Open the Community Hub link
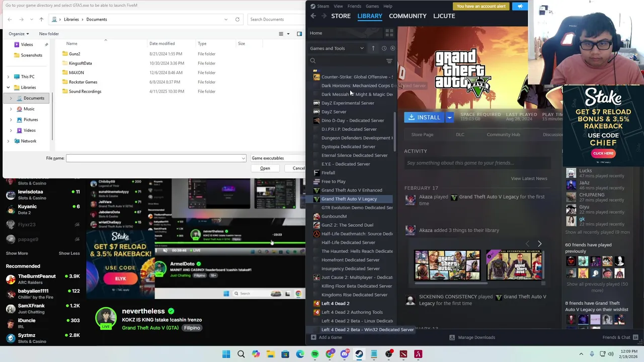644x362 pixels. pos(503,135)
